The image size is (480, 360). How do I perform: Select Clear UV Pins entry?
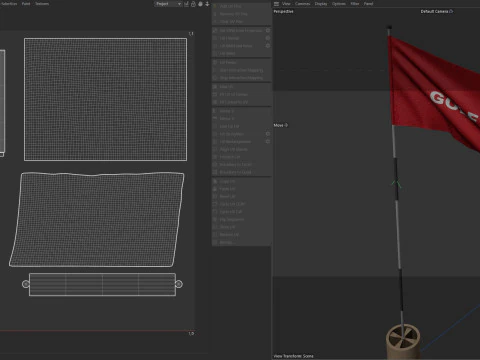(242, 22)
